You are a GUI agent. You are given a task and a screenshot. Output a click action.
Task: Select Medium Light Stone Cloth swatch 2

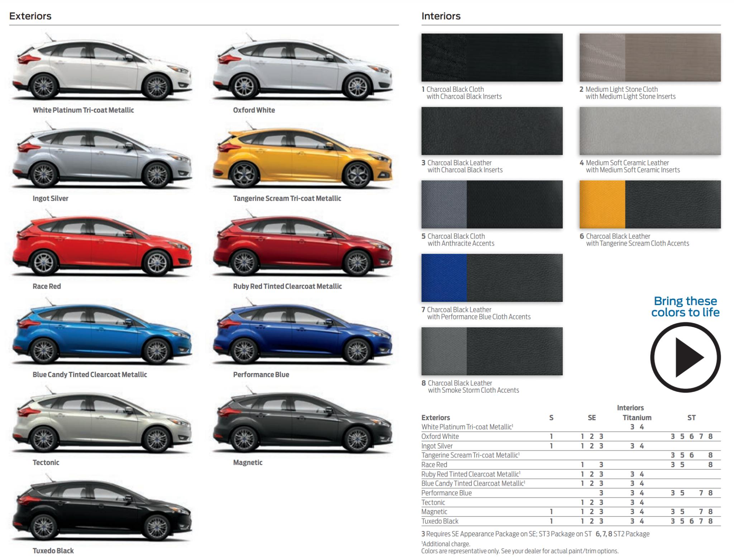coord(650,58)
